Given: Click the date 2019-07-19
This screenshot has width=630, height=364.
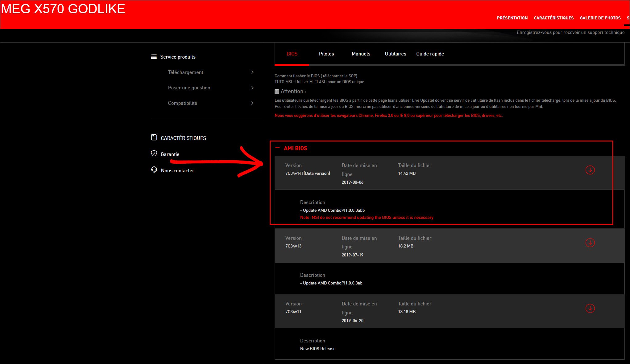Looking at the screenshot, I should 352,255.
